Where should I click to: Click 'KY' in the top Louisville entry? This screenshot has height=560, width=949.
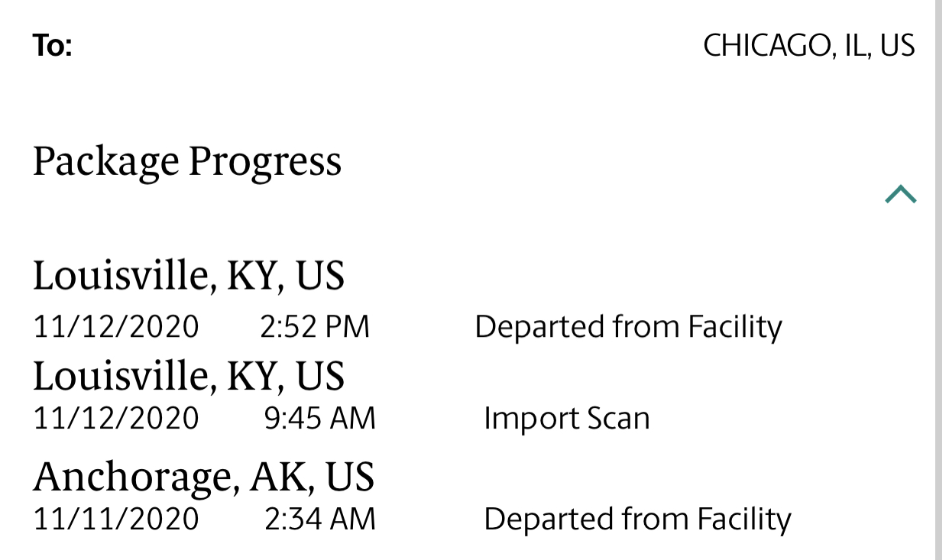255,276
